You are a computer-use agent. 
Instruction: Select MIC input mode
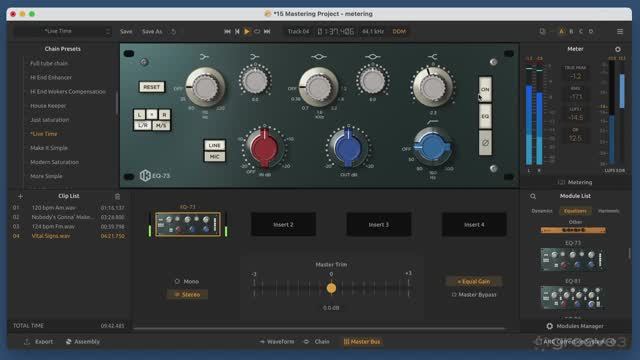214,156
